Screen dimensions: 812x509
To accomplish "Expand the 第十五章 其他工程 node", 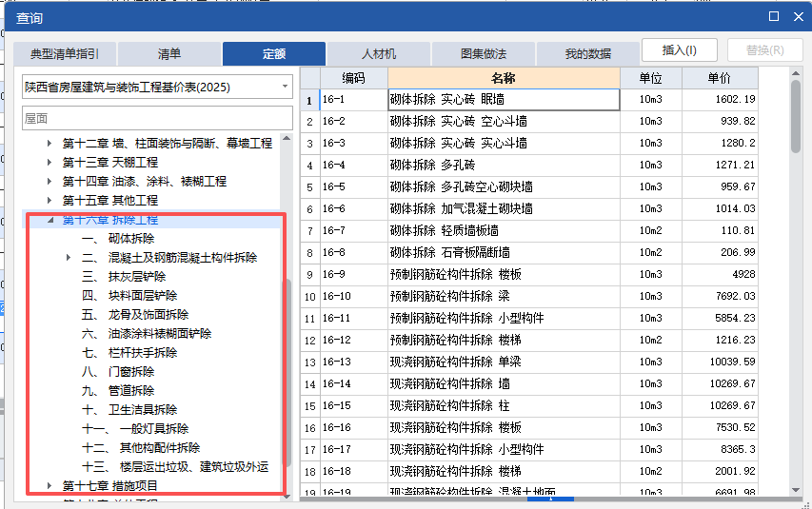I will coord(50,200).
